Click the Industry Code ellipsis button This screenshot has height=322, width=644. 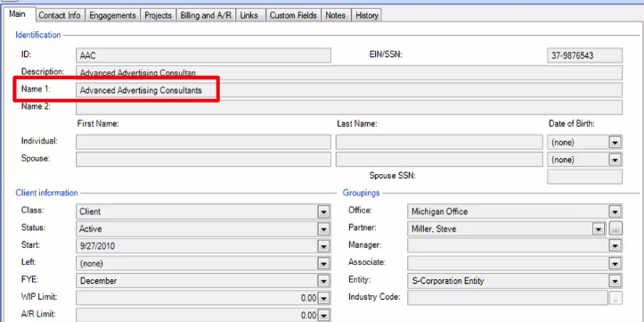(615, 298)
